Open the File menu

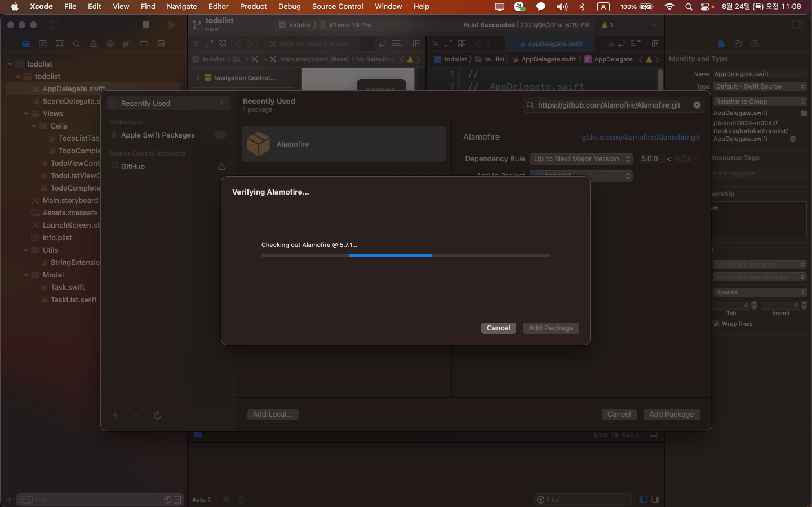[70, 7]
